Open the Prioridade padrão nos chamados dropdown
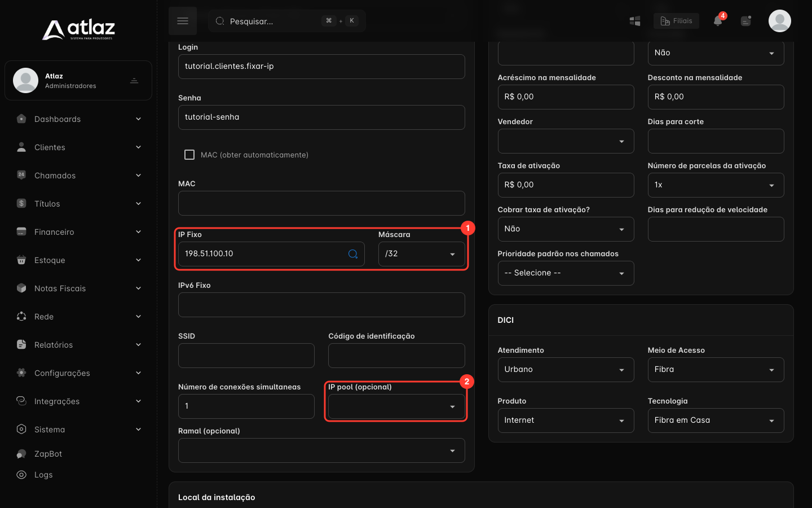Screen dimensions: 812x508 tap(566, 273)
